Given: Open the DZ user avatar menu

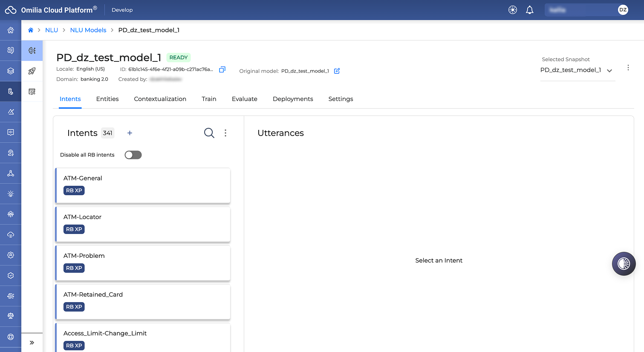Looking at the screenshot, I should pyautogui.click(x=623, y=10).
